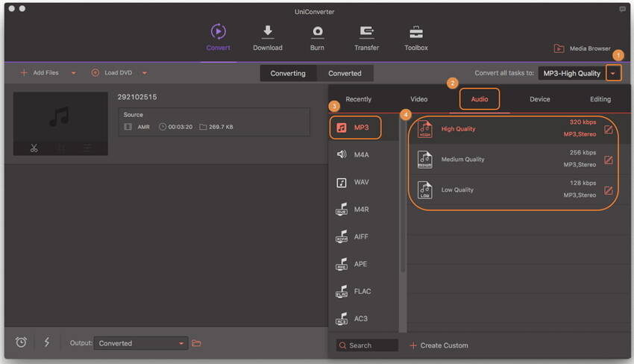Choose the MP3 format icon
This screenshot has height=364, width=634.
coord(342,128)
